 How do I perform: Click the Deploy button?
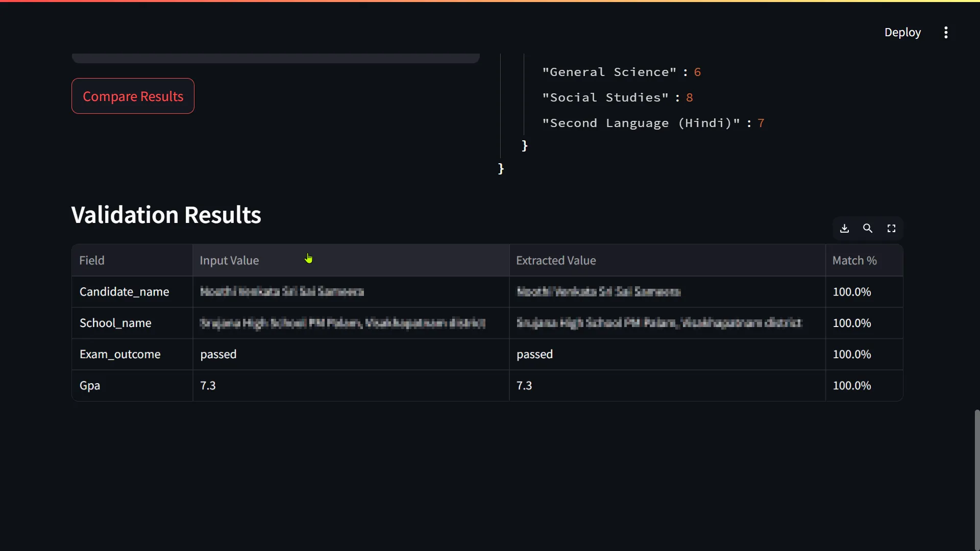click(x=902, y=33)
